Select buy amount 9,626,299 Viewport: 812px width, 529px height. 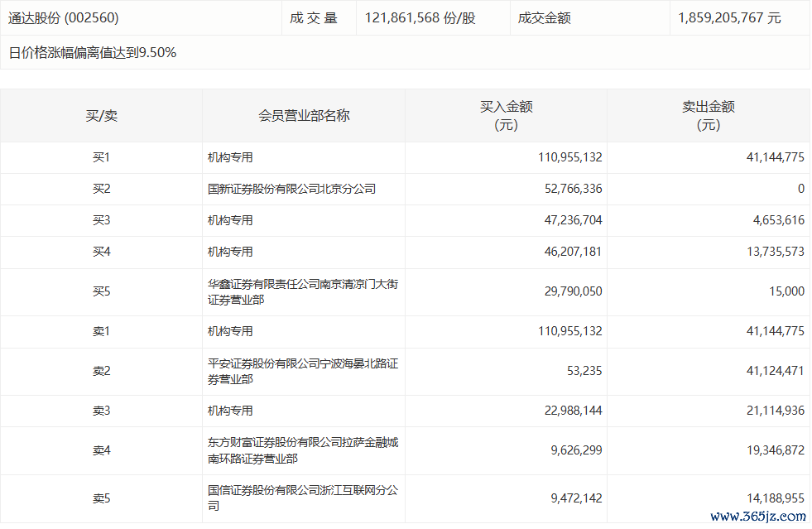576,450
